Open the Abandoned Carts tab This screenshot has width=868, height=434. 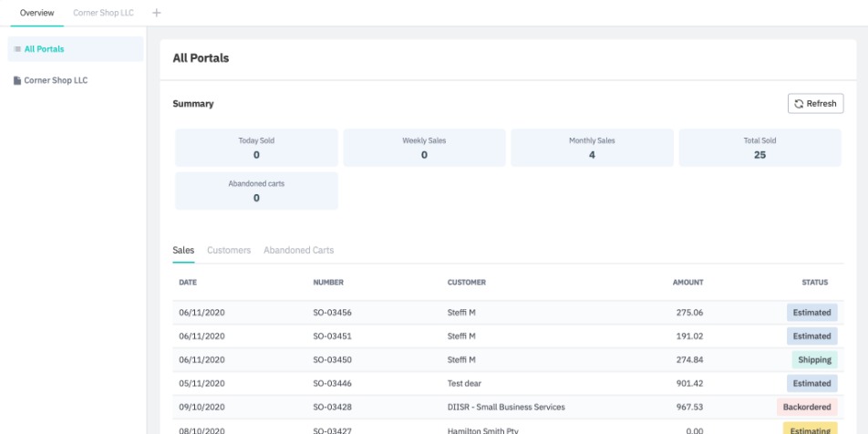coord(298,250)
